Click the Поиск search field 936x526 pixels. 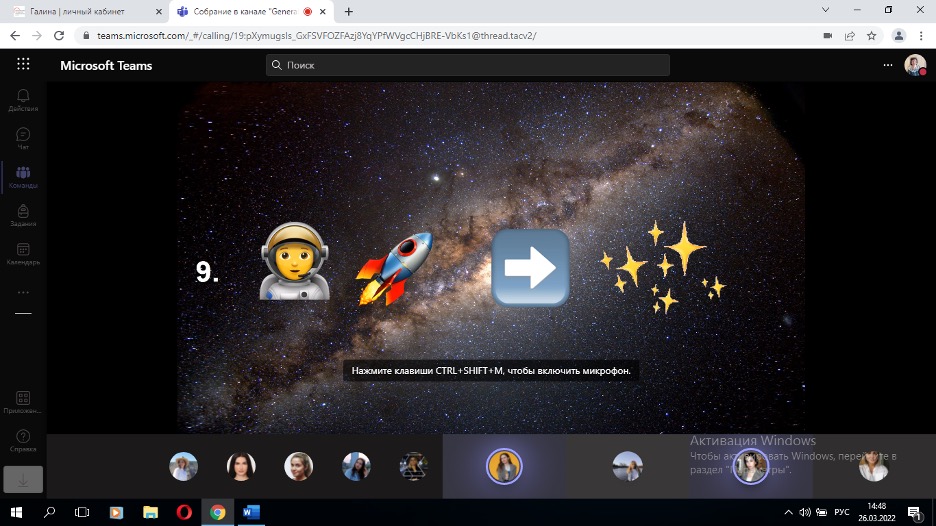tap(468, 65)
